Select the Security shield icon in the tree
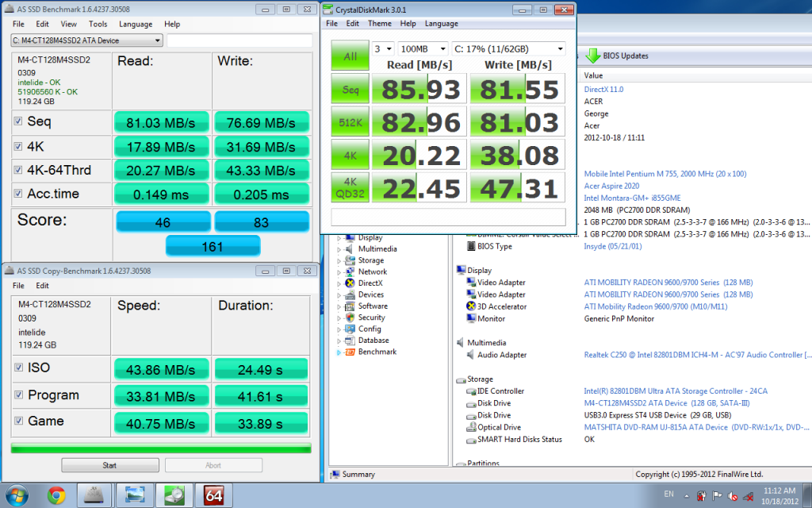Viewport: 812px width, 508px height. pyautogui.click(x=350, y=317)
